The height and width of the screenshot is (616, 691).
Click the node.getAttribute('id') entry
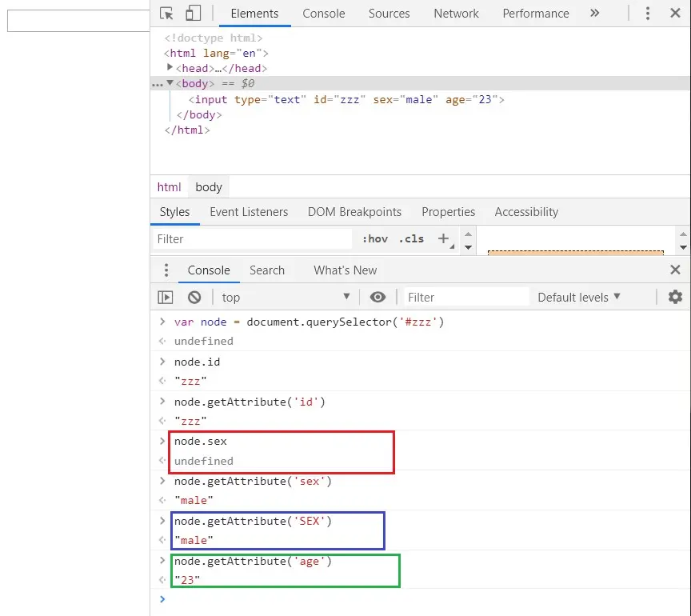[x=250, y=402]
